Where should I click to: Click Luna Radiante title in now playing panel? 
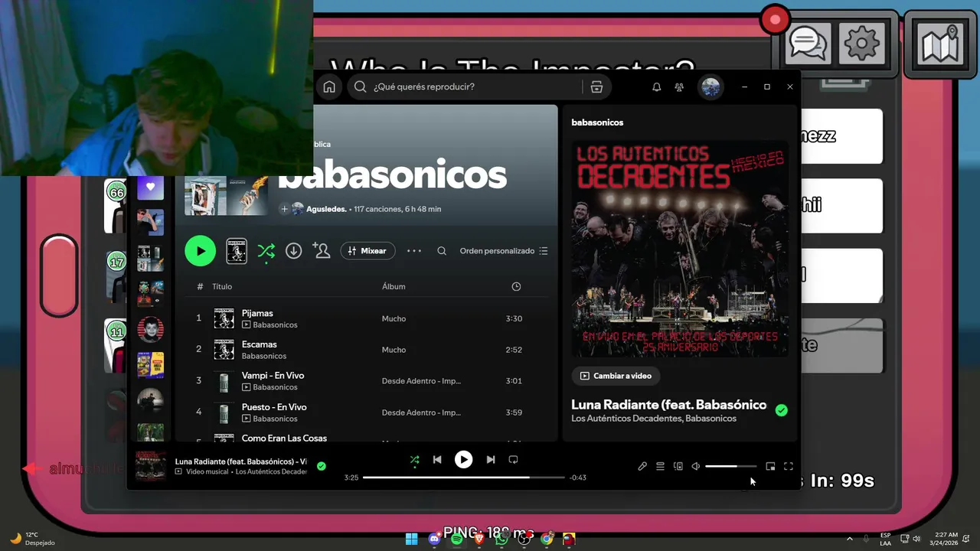pos(669,404)
